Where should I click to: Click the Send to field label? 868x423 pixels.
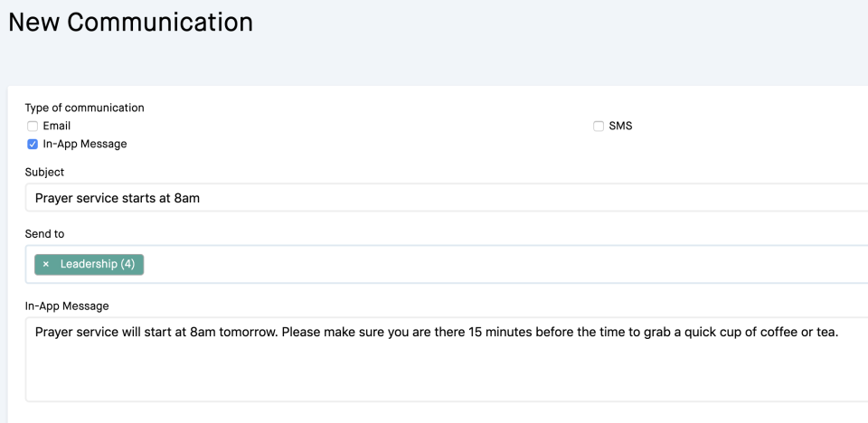(x=44, y=233)
